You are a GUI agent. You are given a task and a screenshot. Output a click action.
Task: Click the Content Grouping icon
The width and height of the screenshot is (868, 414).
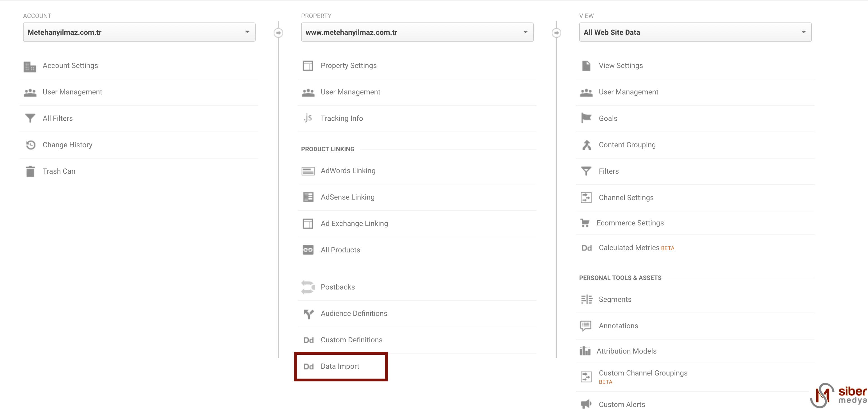(587, 145)
